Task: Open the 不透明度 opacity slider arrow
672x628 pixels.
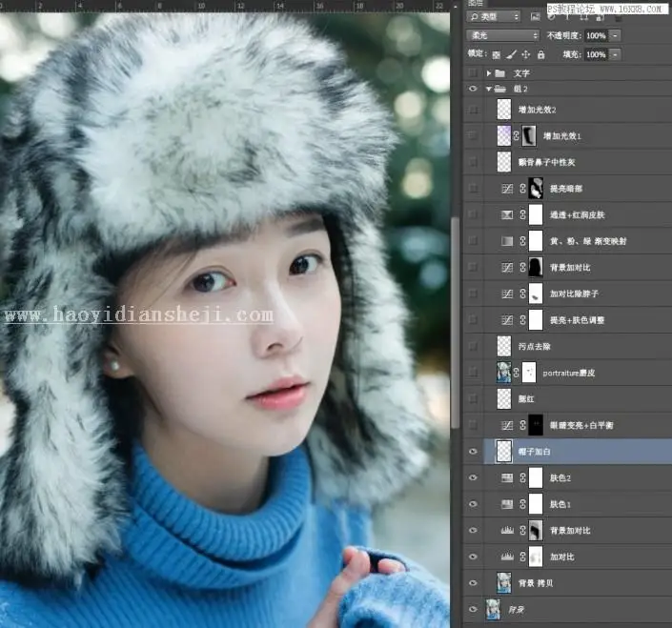Action: point(615,35)
